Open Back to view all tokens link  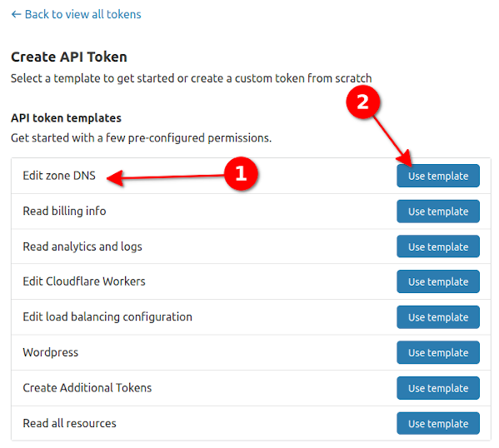click(x=76, y=14)
